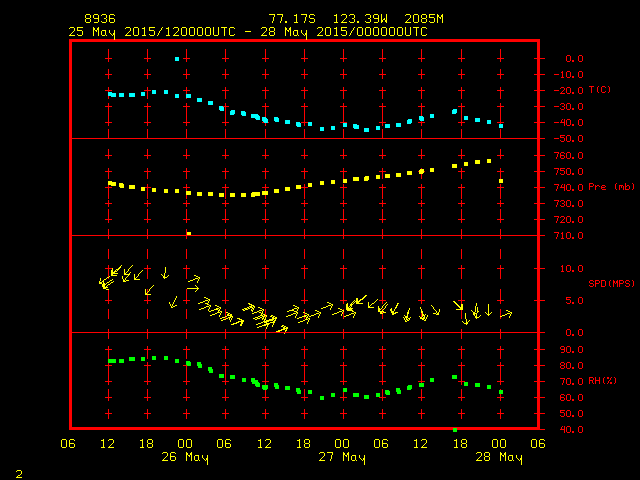Select the longitude text "123.39W"

[x=360, y=19]
